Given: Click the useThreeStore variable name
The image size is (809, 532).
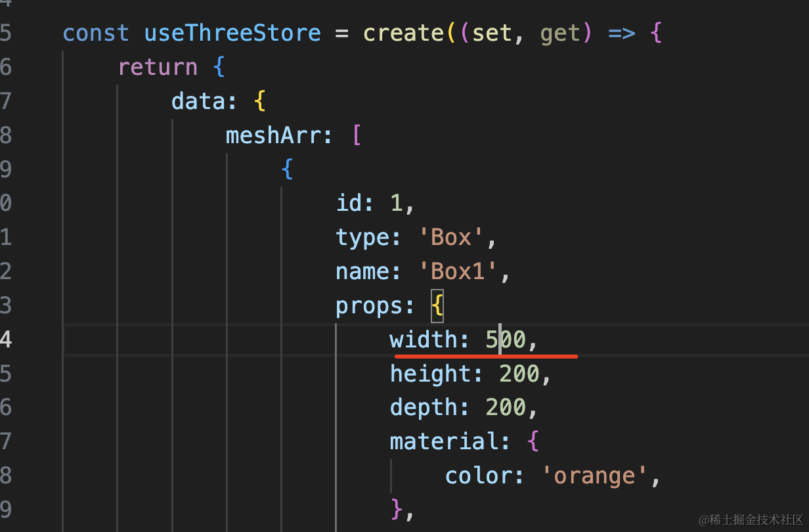Looking at the screenshot, I should tap(232, 33).
